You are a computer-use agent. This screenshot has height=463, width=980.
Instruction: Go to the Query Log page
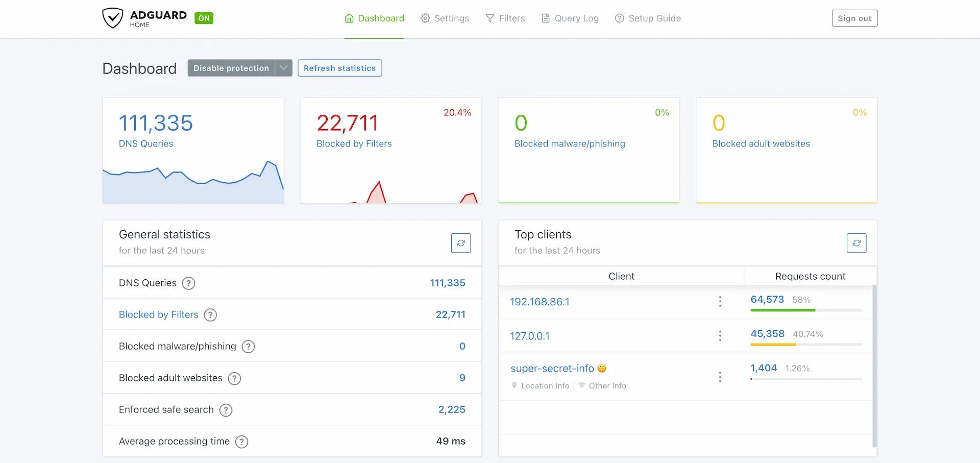coord(570,18)
